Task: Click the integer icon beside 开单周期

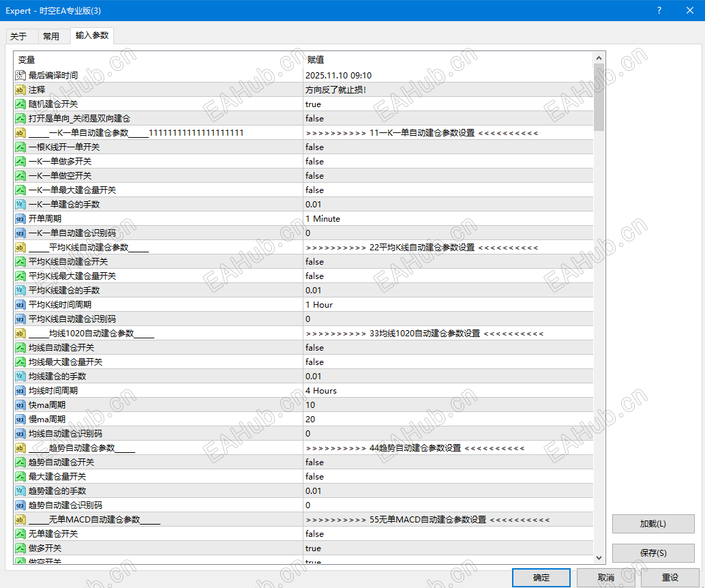Action: pyautogui.click(x=20, y=219)
